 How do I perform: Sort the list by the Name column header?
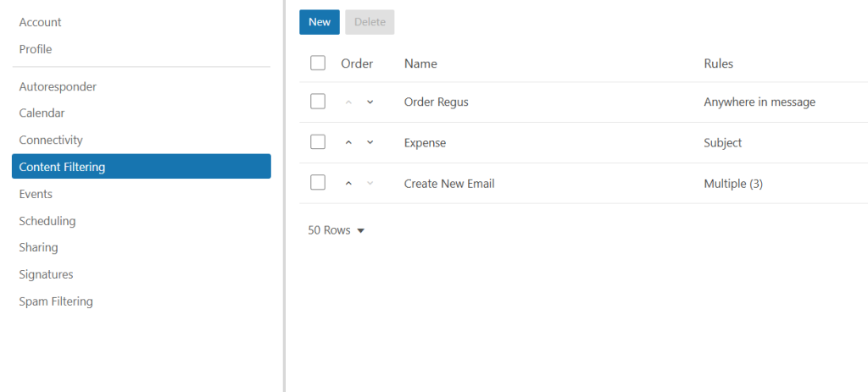[x=420, y=63]
